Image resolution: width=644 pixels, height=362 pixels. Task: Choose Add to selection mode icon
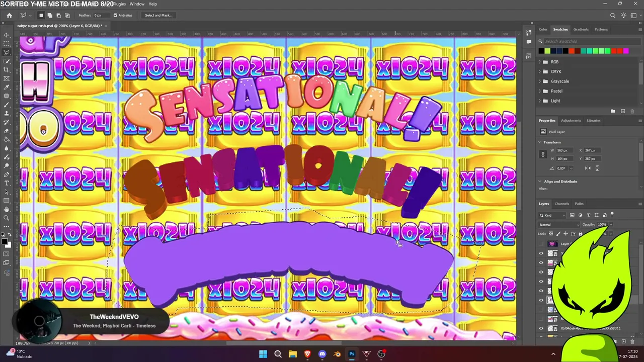pyautogui.click(x=50, y=15)
